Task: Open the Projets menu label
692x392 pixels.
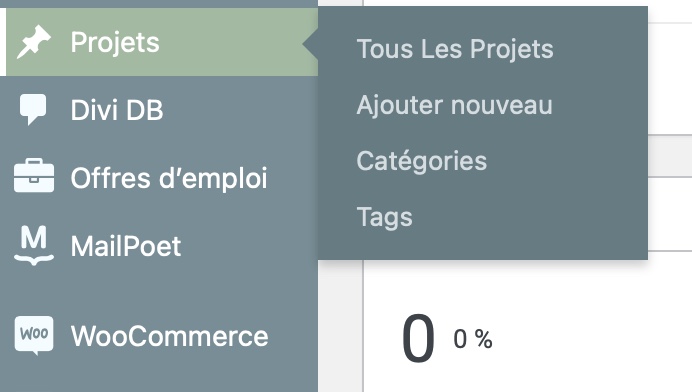Action: tap(115, 42)
